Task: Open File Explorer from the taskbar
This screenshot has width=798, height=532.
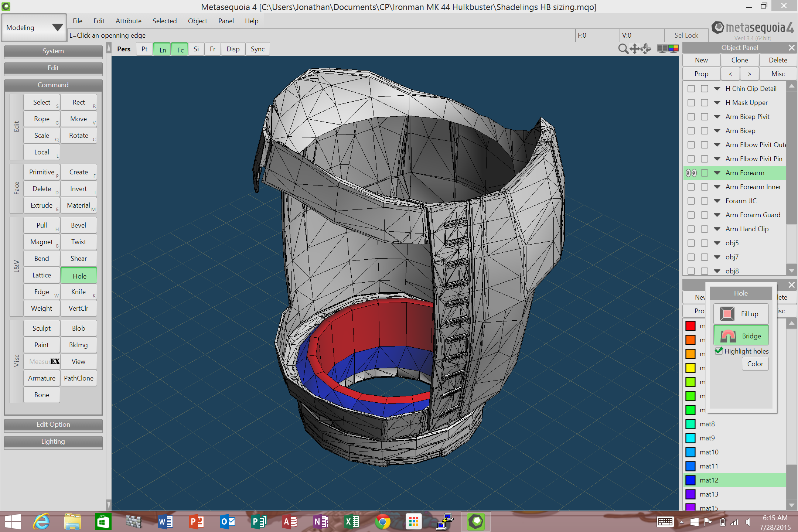Action: coord(72,522)
